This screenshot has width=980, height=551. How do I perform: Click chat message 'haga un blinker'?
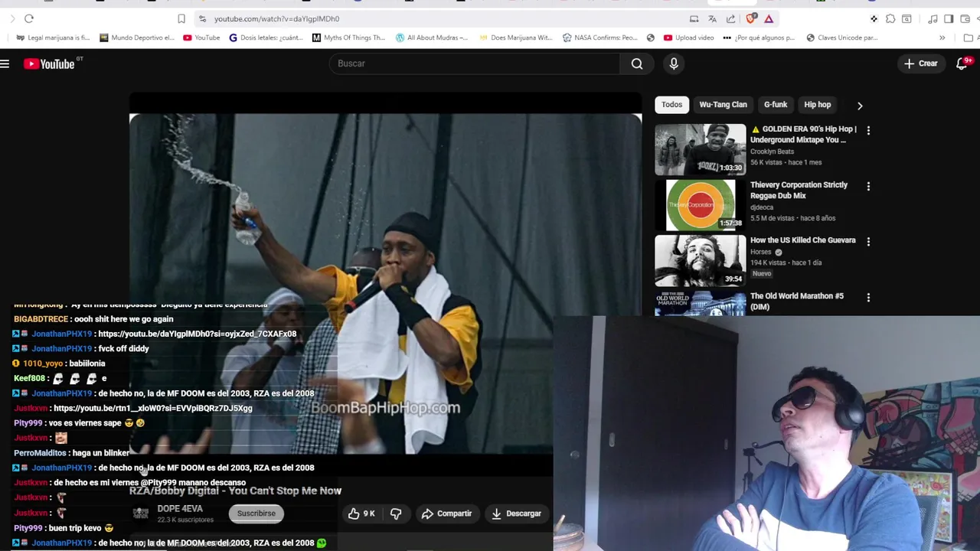100,453
